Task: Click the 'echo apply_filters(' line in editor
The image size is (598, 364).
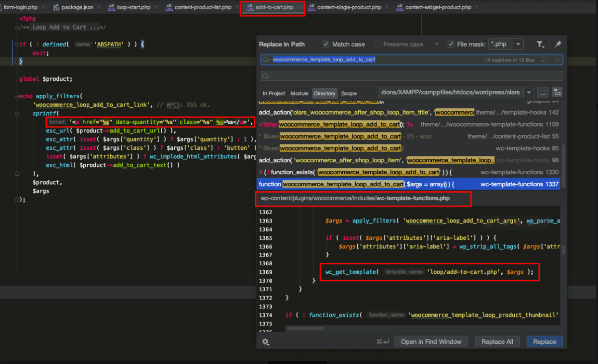Action: (x=51, y=96)
